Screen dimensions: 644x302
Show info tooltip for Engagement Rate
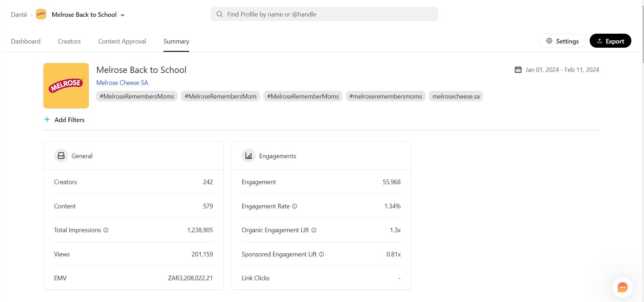pos(295,206)
